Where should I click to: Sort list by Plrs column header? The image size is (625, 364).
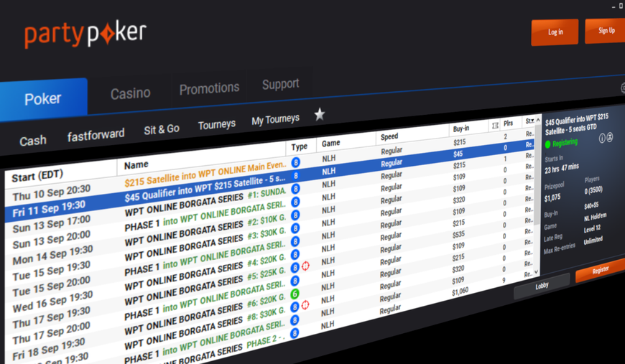coord(508,123)
